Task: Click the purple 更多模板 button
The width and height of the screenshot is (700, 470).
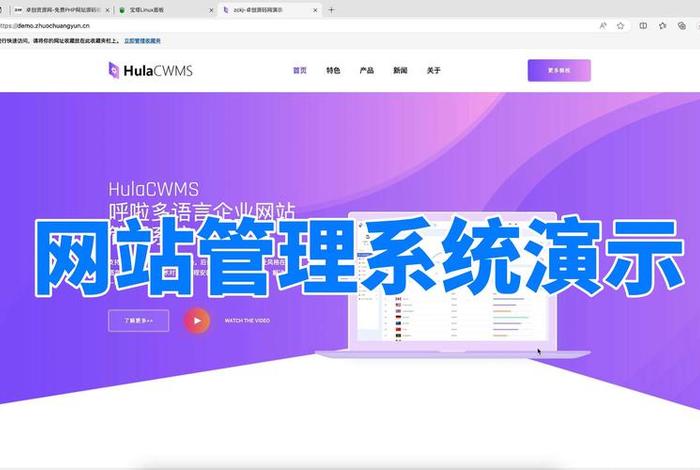Action: (x=559, y=71)
